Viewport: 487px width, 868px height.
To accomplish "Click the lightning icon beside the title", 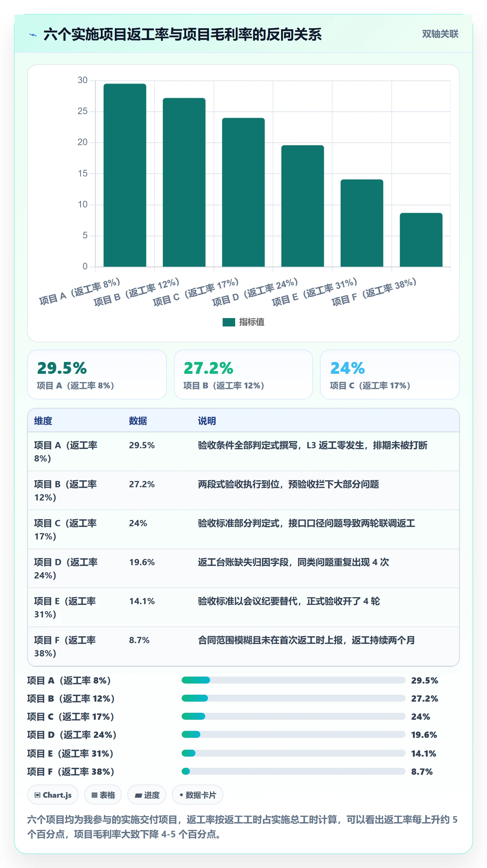I will coord(33,35).
